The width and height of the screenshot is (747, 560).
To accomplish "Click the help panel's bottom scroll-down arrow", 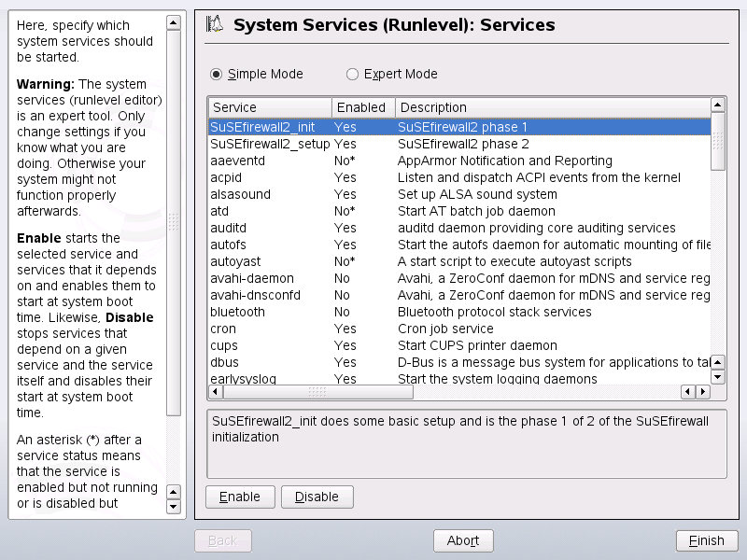I will [173, 507].
